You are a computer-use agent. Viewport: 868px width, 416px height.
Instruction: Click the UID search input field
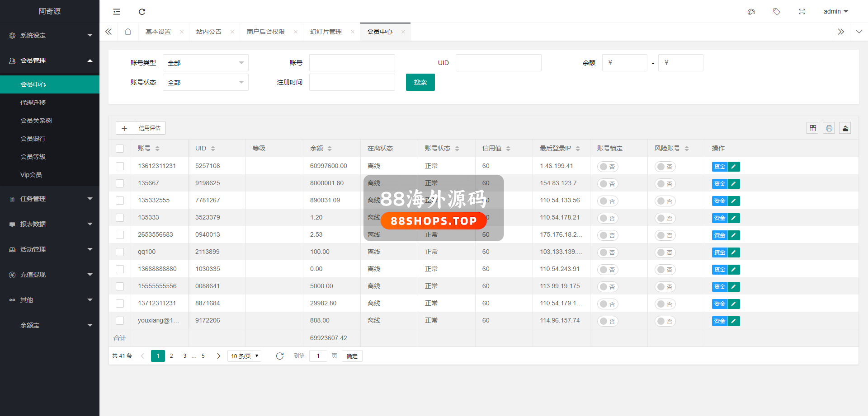point(498,63)
